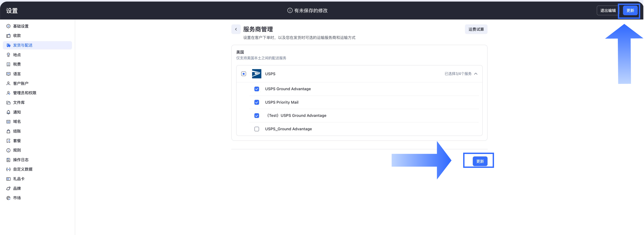Go back using the left chevron button
The height and width of the screenshot is (235, 644).
(x=236, y=29)
